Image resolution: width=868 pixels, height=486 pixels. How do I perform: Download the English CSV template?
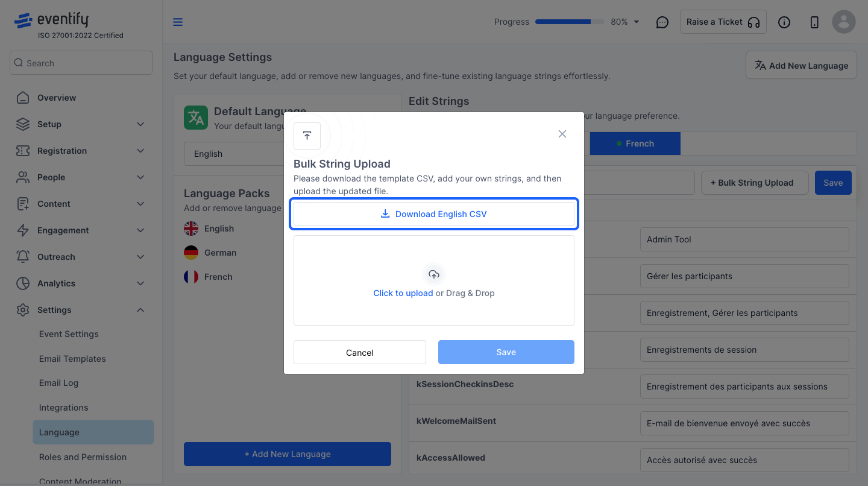pyautogui.click(x=434, y=214)
